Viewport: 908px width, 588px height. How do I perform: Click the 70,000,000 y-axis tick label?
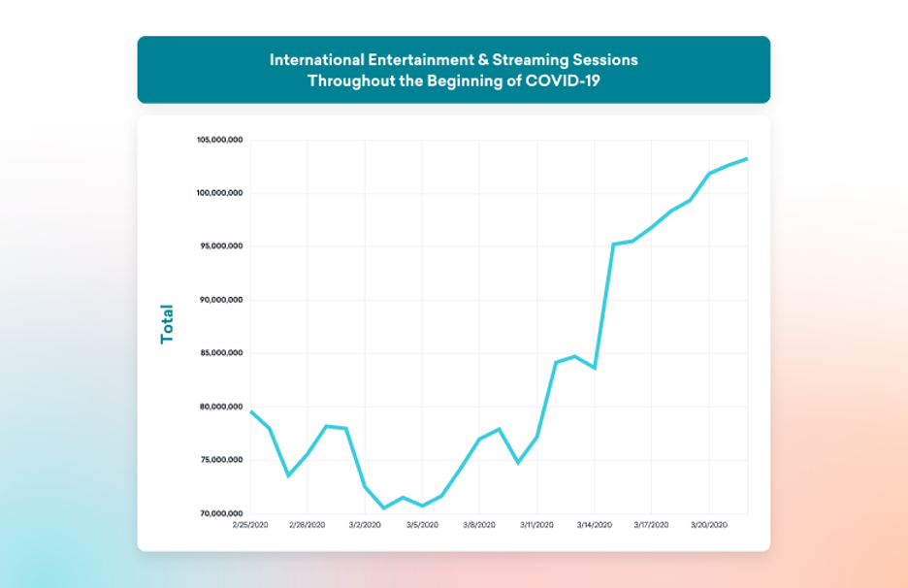coord(219,510)
